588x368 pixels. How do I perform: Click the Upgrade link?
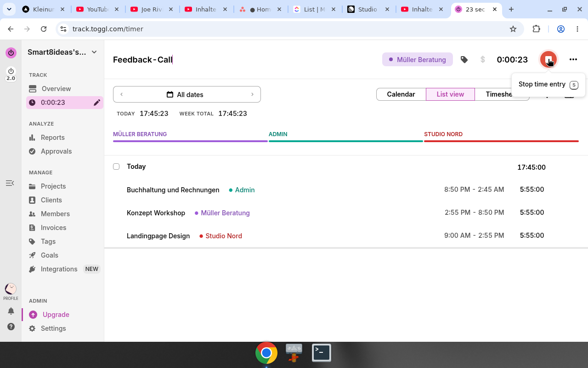click(56, 315)
